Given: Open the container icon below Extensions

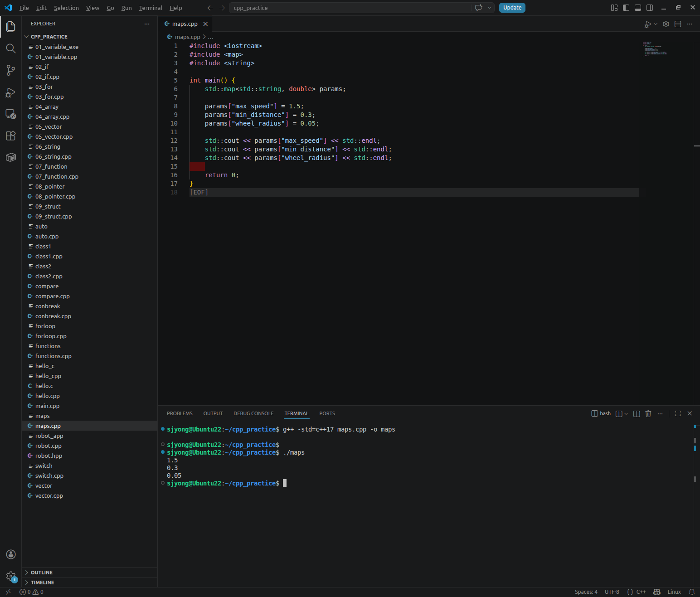Looking at the screenshot, I should tap(11, 157).
